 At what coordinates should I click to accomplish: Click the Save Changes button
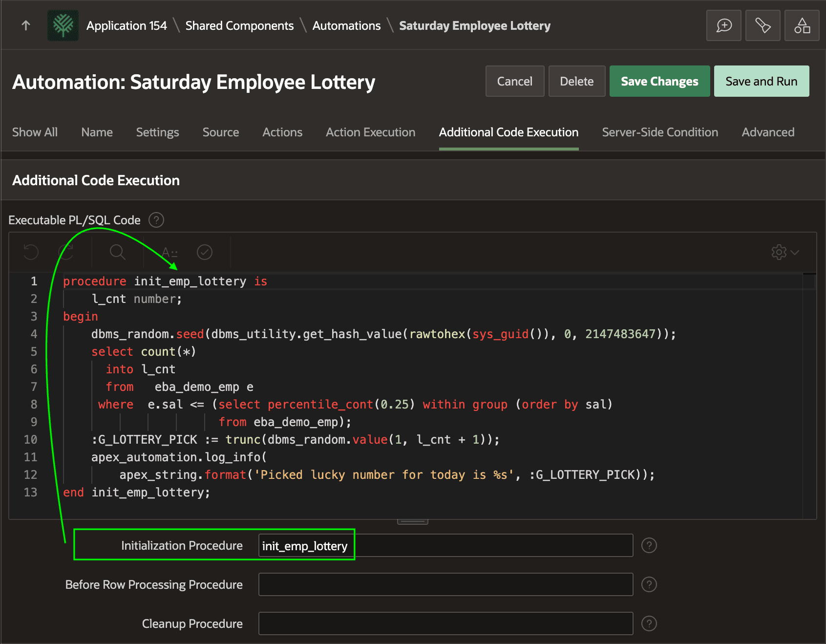pyautogui.click(x=659, y=81)
